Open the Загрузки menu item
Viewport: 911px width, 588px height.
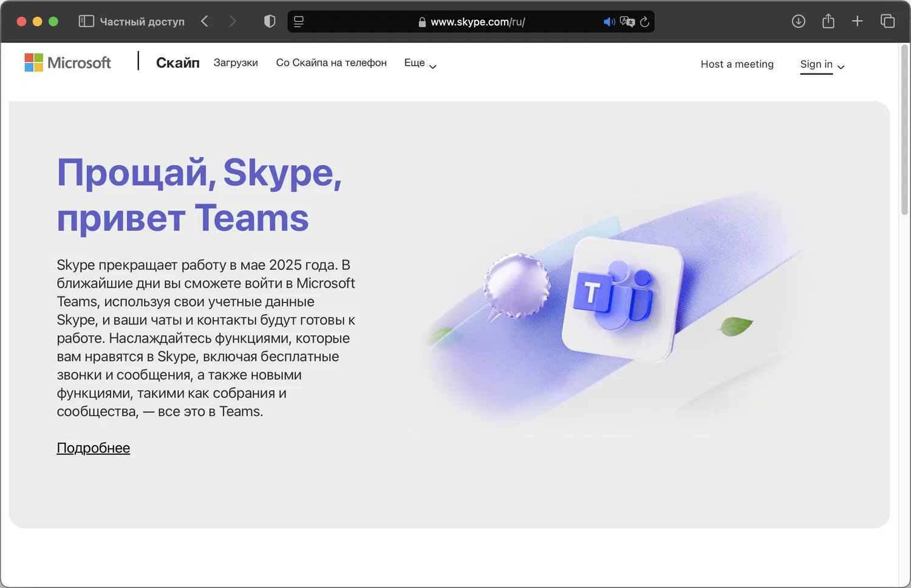[236, 63]
